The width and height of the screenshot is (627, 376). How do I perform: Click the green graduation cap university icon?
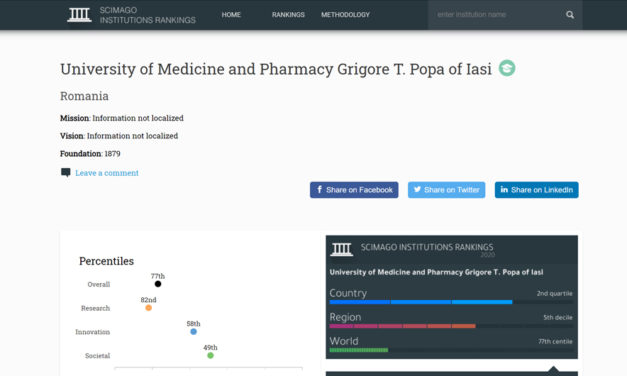(x=507, y=68)
